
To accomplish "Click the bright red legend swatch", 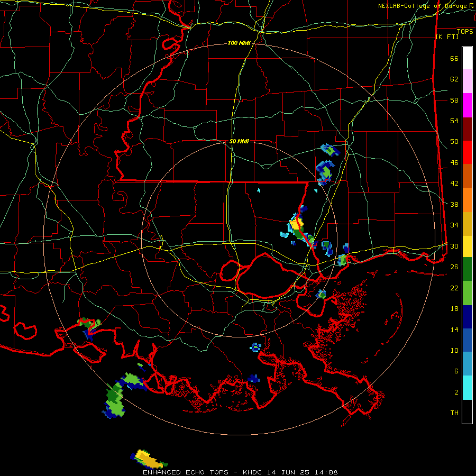I will pyautogui.click(x=467, y=152).
